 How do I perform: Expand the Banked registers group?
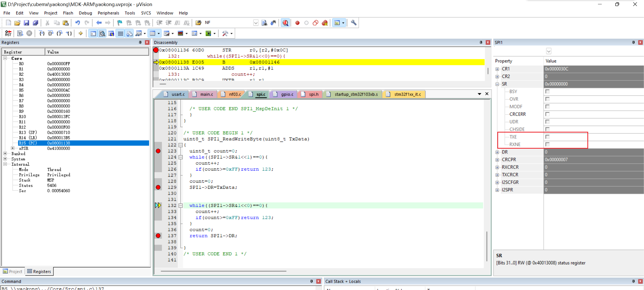tap(5, 153)
